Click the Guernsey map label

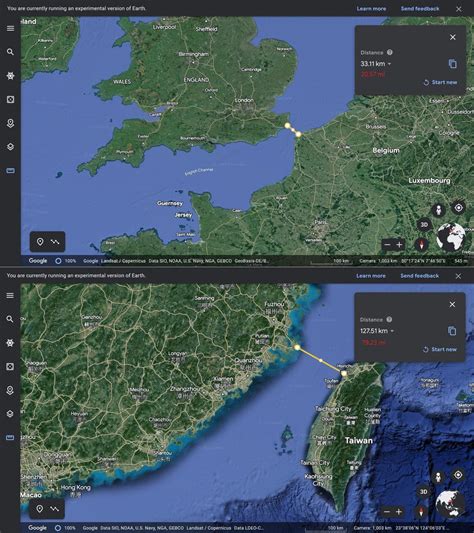(x=170, y=203)
